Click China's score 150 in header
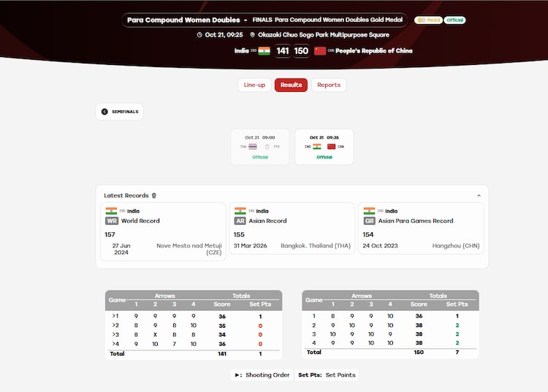The width and height of the screenshot is (548, 392). [x=301, y=51]
